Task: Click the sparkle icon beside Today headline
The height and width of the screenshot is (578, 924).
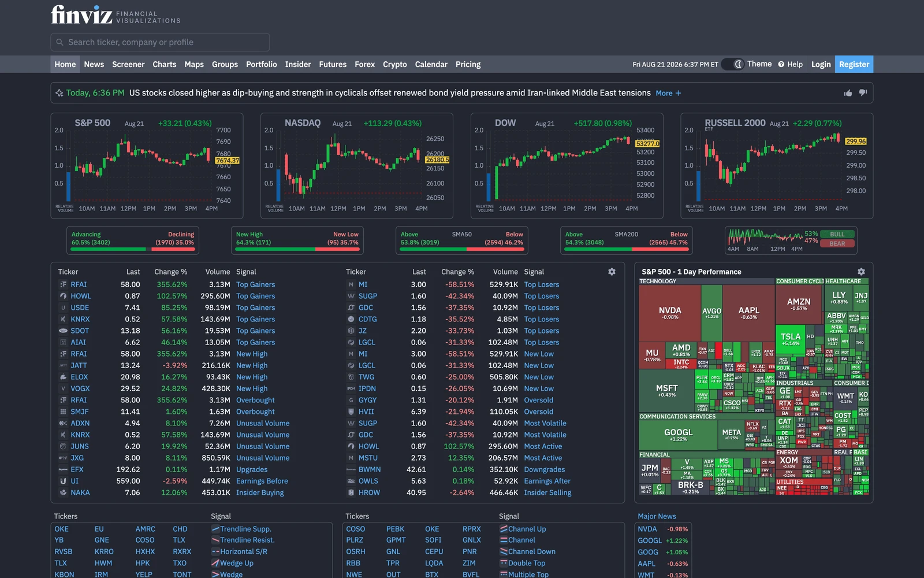Action: click(59, 93)
